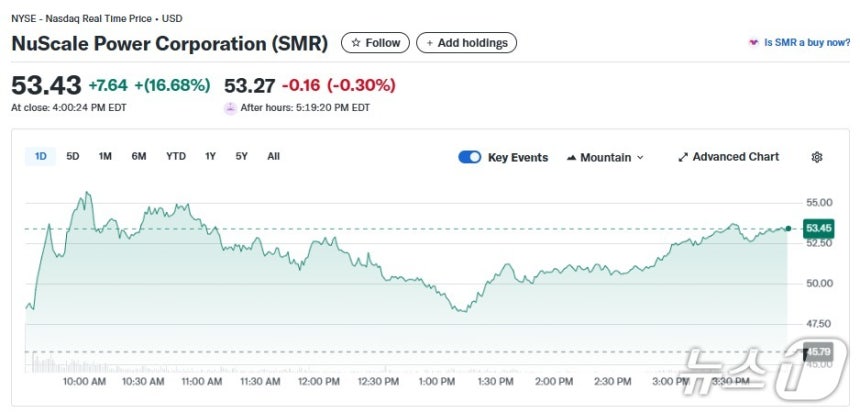Screen dimensions: 860x413
Task: Toggle Key Events switch off
Action: pyautogui.click(x=469, y=157)
